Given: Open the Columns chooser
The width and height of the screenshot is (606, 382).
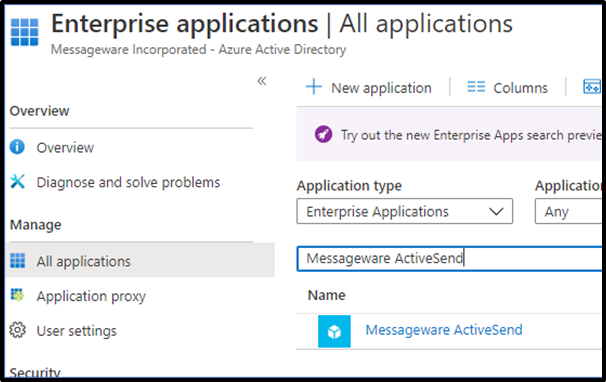Looking at the screenshot, I should pos(507,88).
